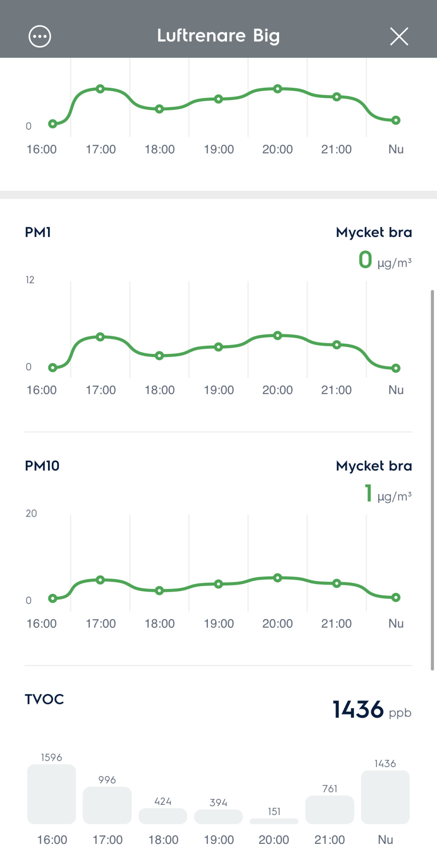Tap the TVOC bar showing 996
The width and height of the screenshot is (437, 868).
pos(107,805)
